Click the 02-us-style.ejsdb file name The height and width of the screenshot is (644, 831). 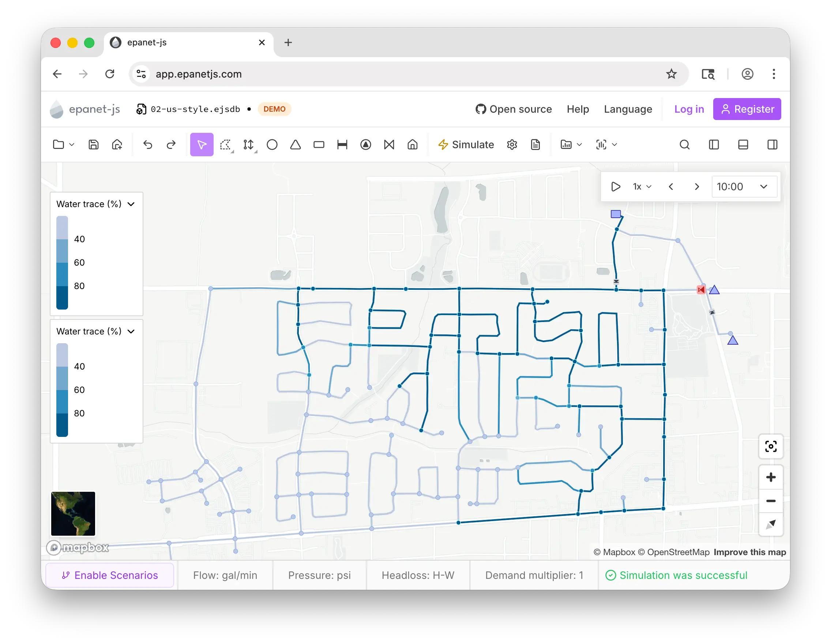coord(195,109)
